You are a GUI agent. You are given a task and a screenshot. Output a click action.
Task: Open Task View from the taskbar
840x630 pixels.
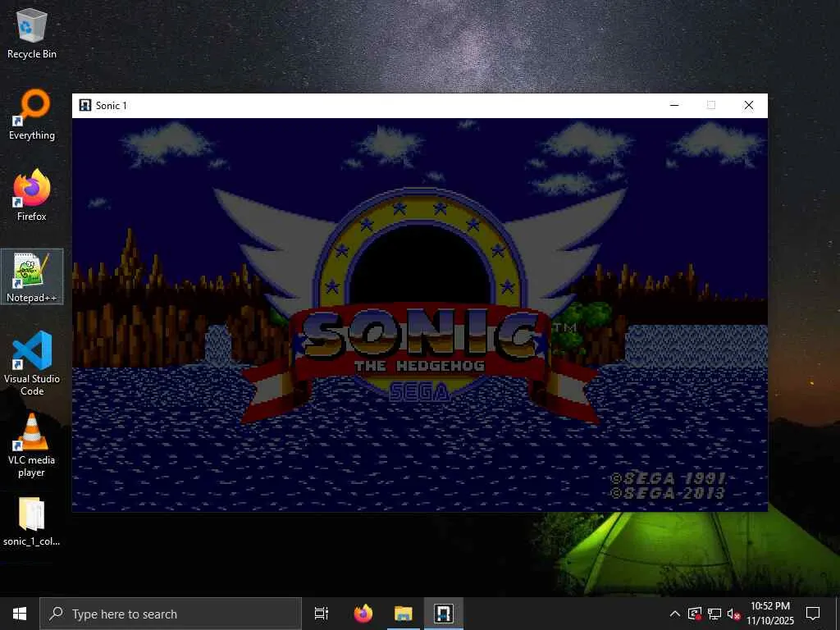point(322,614)
